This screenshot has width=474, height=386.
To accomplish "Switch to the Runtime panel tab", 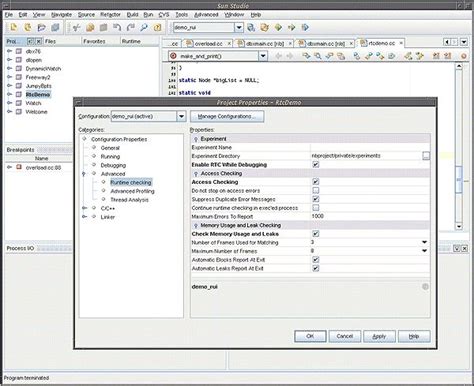I will pyautogui.click(x=131, y=41).
